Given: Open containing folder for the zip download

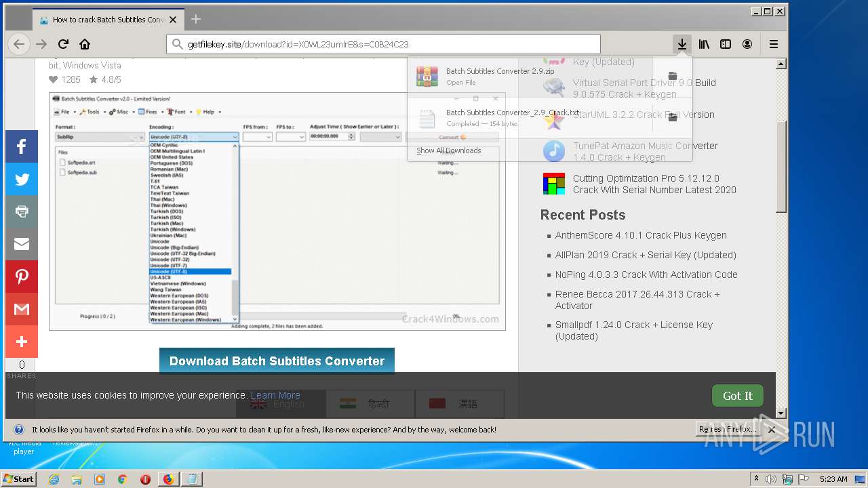Looking at the screenshot, I should [672, 76].
